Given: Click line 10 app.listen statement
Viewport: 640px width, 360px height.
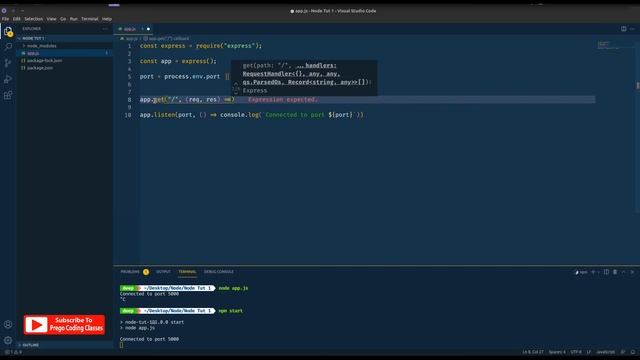Looking at the screenshot, I should [x=251, y=115].
